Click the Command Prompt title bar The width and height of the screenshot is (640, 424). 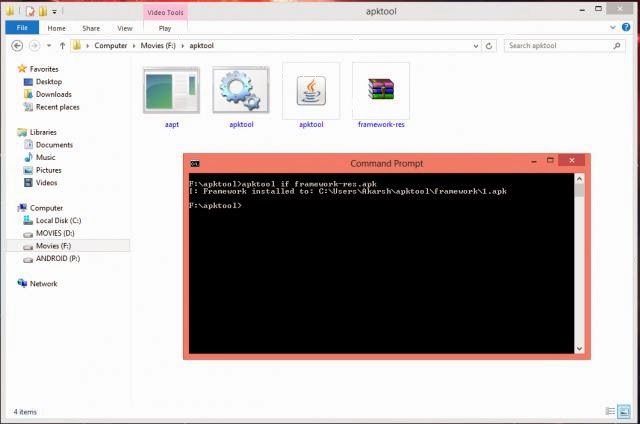pyautogui.click(x=387, y=164)
